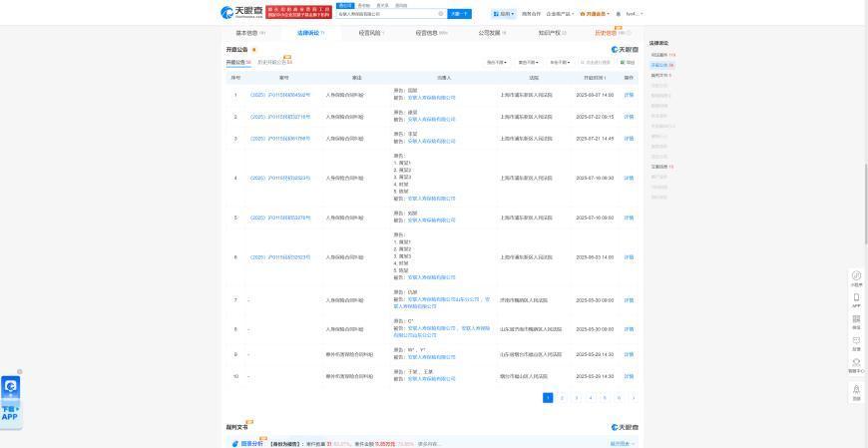Viewport: 868px width, 448px height.
Task: Click the Tianyancha logo in the header
Action: [241, 12]
